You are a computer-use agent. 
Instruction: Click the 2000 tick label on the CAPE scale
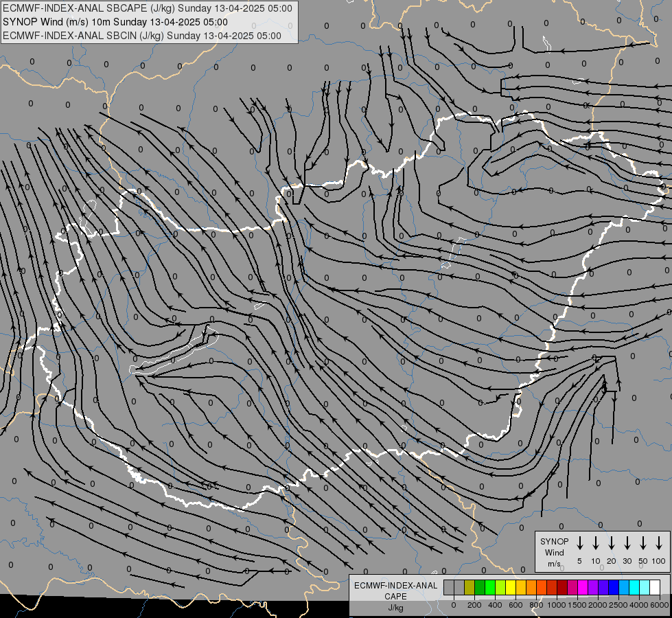point(597,605)
